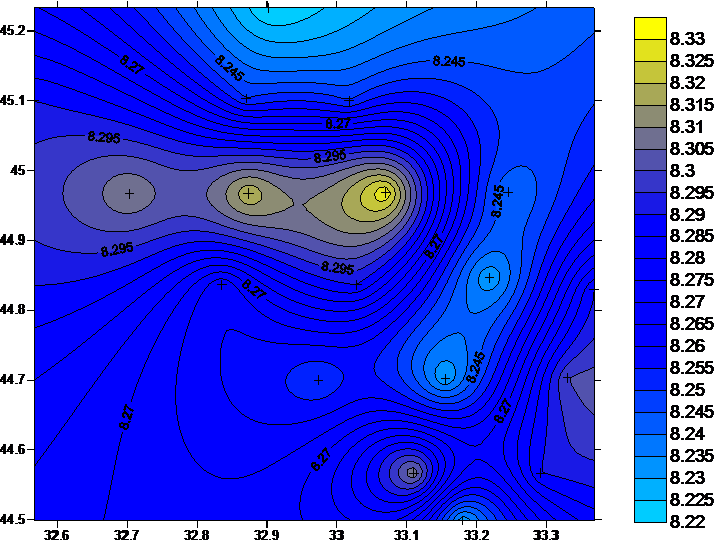Select the 8.295 label below the far-left oval
Image resolution: width=715 pixels, height=544 pixels.
[117, 250]
